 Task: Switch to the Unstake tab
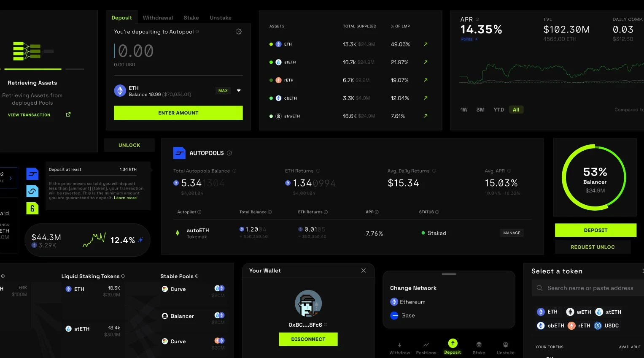[x=221, y=18]
